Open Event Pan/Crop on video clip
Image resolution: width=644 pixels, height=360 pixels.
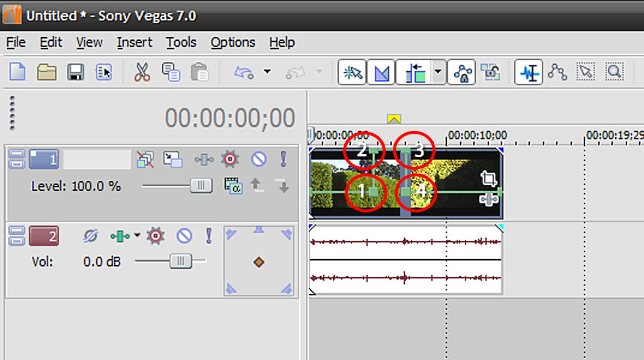point(488,178)
